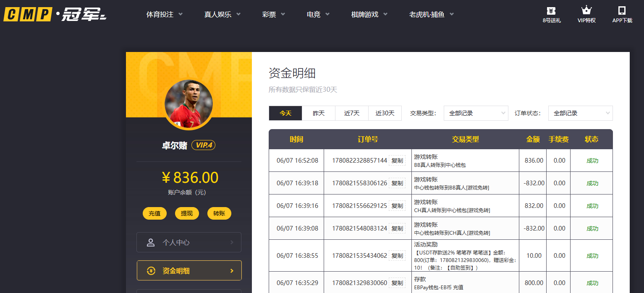Copy order number 1780821535434062
The width and height of the screenshot is (644, 293).
coord(397,256)
